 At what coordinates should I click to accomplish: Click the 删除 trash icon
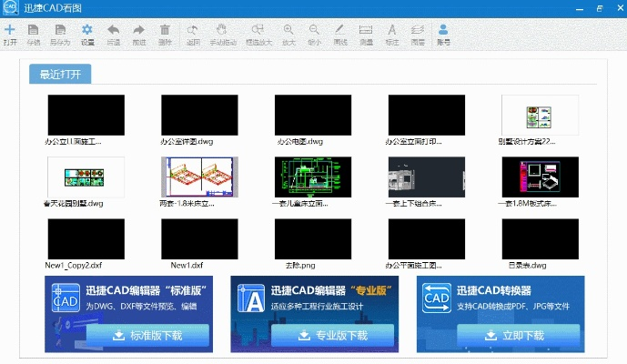point(165,30)
